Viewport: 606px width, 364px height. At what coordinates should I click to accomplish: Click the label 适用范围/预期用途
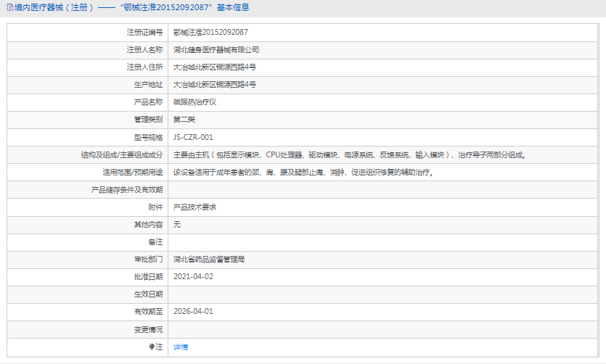click(133, 173)
